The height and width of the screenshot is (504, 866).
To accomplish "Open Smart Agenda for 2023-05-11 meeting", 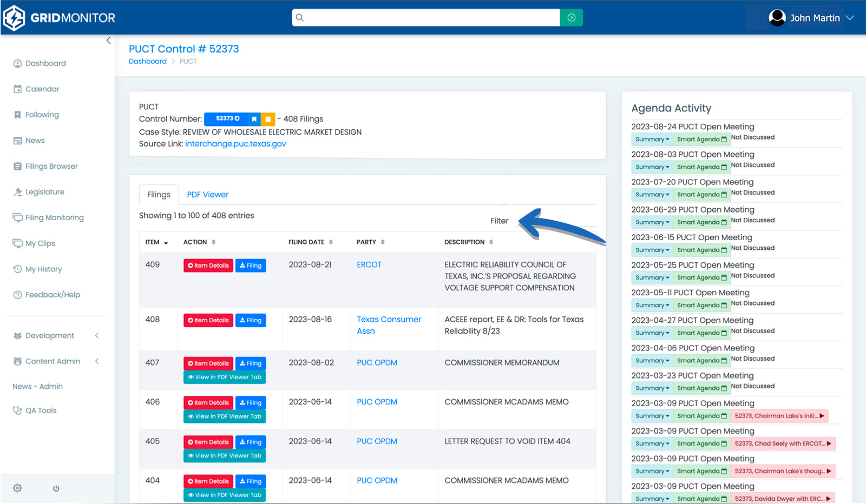I will point(702,306).
